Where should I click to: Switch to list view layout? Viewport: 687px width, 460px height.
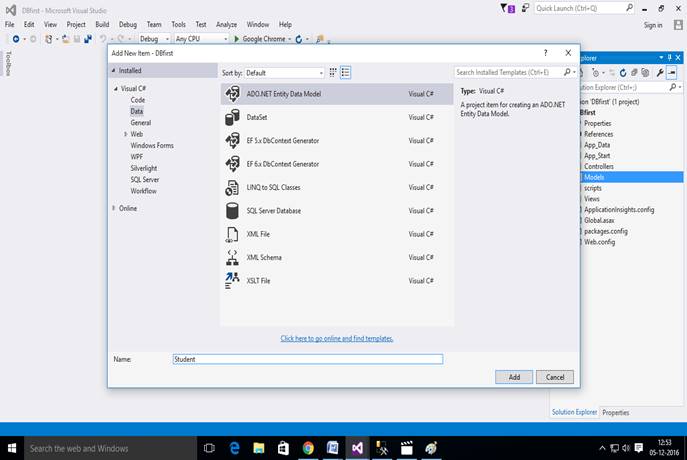tap(346, 73)
